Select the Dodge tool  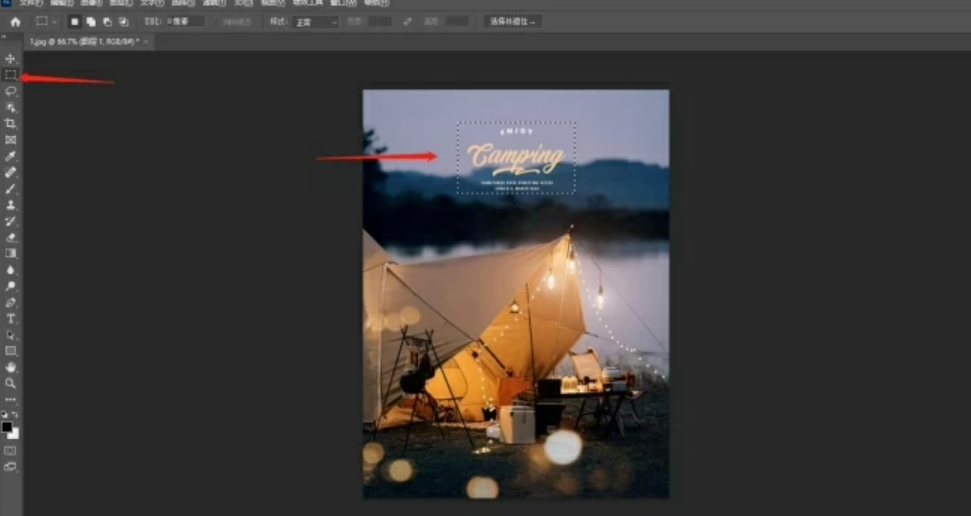coord(11,286)
